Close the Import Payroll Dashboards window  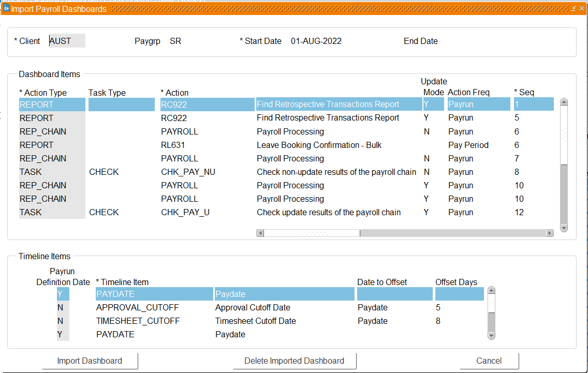coord(582,9)
